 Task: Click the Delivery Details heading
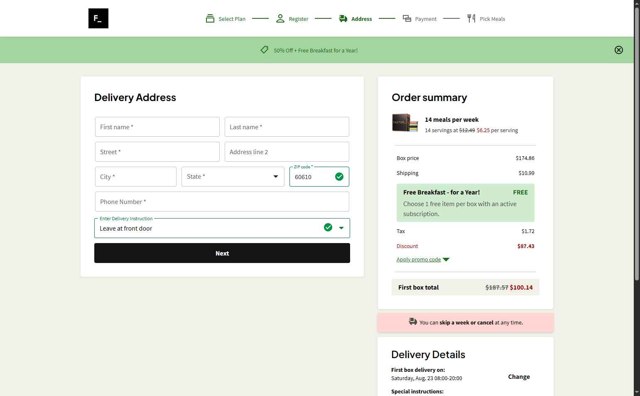click(x=428, y=354)
